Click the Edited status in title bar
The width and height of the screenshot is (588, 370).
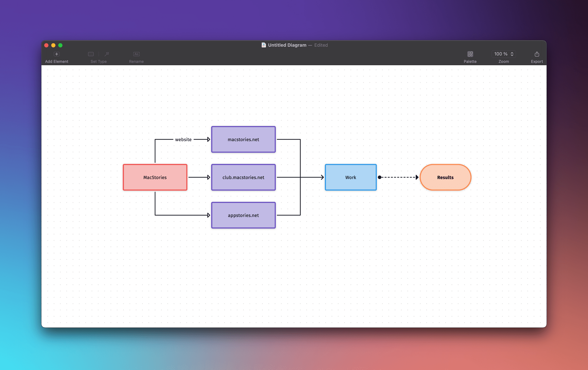tap(321, 45)
